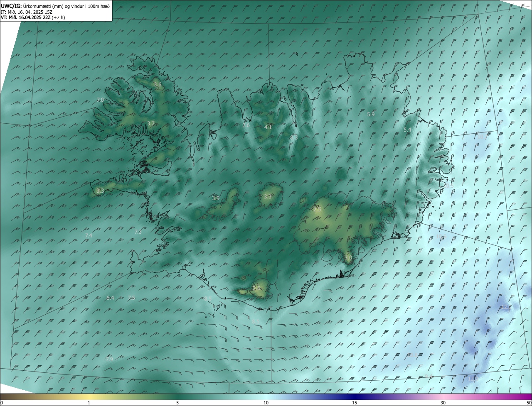Click the 3.6 precipitation value label
This screenshot has height=406, width=532.
click(x=158, y=84)
